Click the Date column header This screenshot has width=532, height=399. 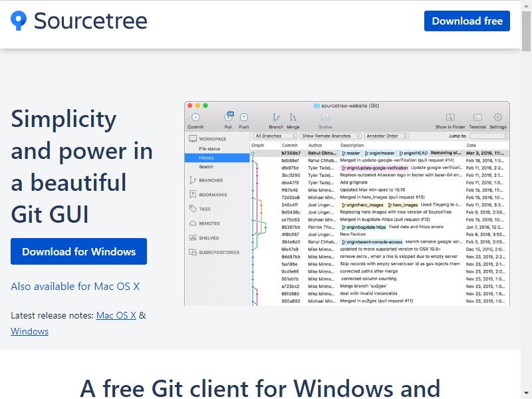coord(471,145)
